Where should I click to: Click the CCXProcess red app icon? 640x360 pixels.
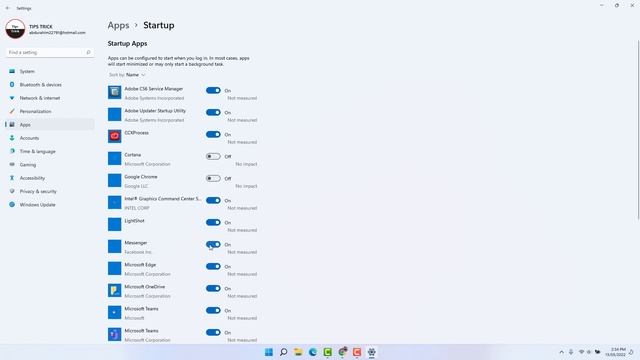115,136
